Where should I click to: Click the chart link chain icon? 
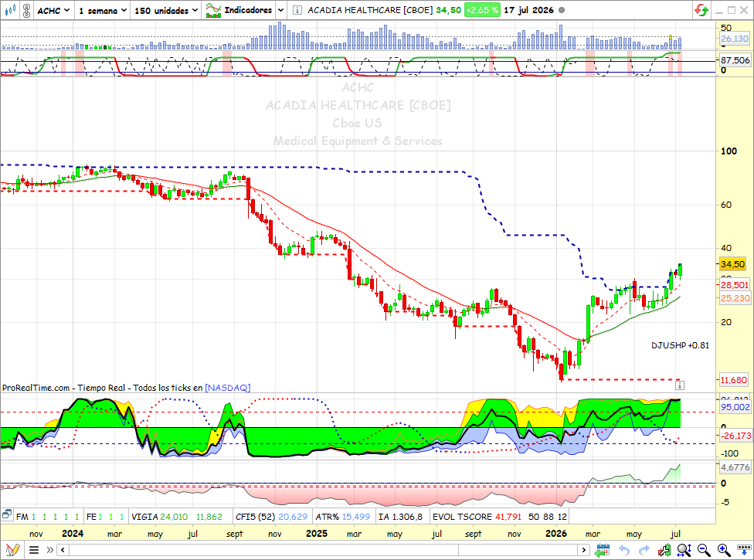27,10
